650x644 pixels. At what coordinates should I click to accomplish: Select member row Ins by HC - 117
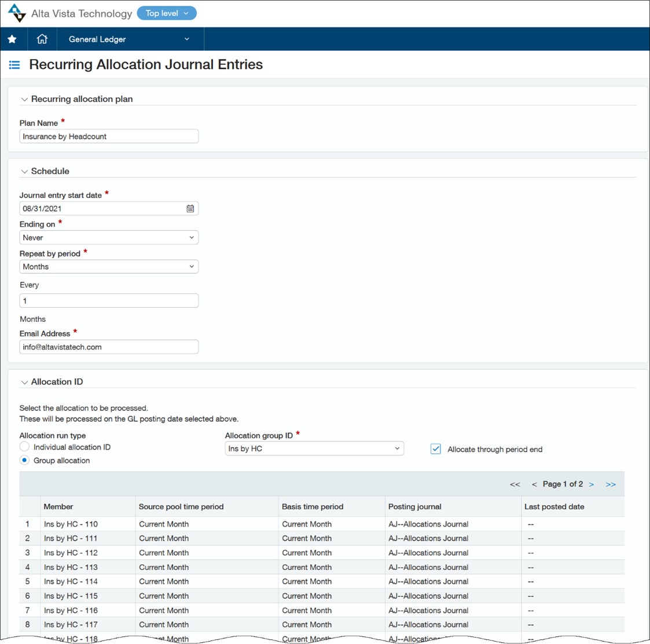click(x=322, y=624)
